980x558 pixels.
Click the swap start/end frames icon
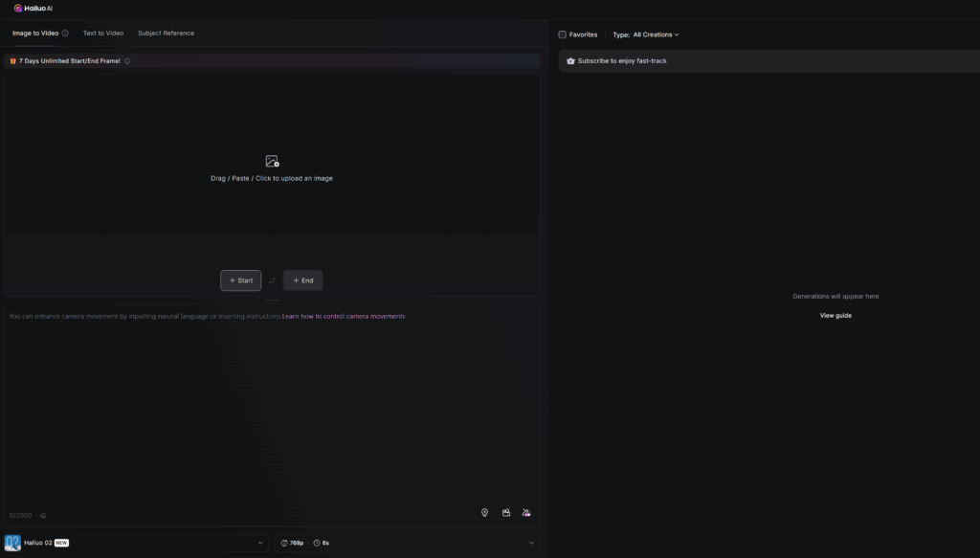[272, 280]
